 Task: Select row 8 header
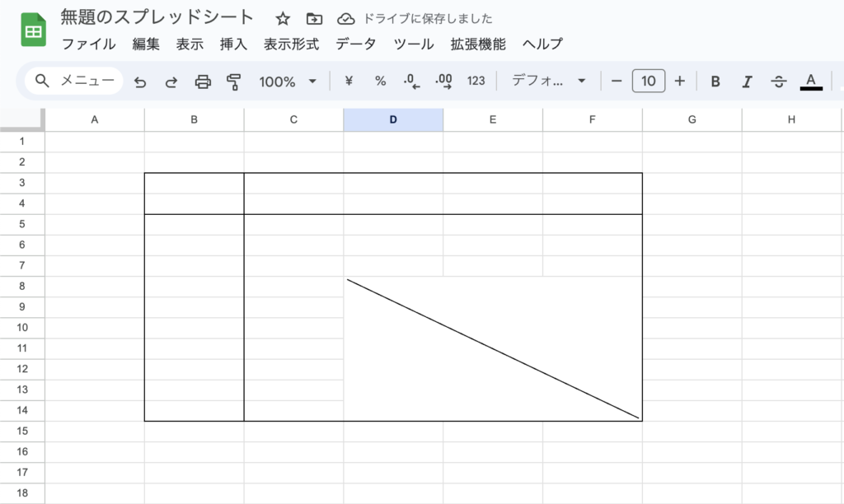(x=22, y=286)
